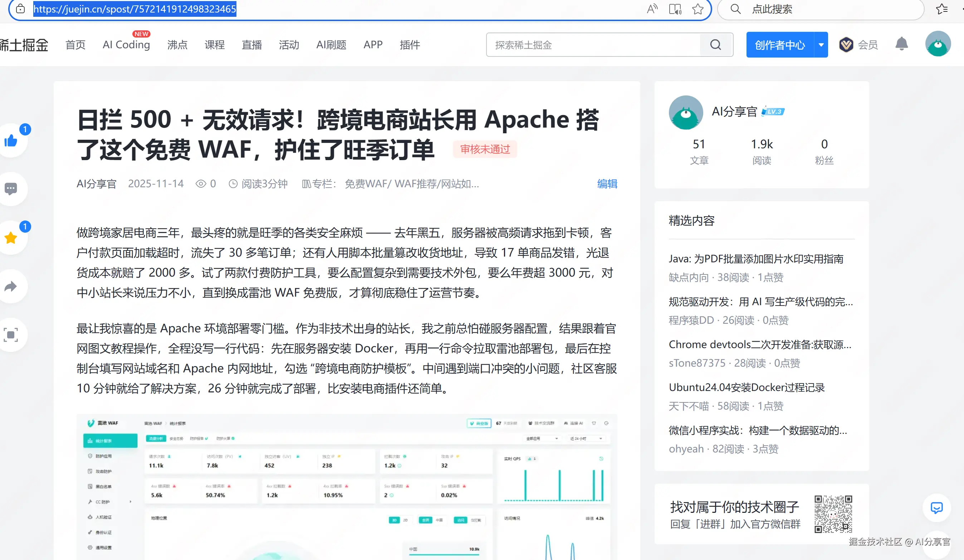
Task: Open your profile avatar in the top right
Action: 938,43
